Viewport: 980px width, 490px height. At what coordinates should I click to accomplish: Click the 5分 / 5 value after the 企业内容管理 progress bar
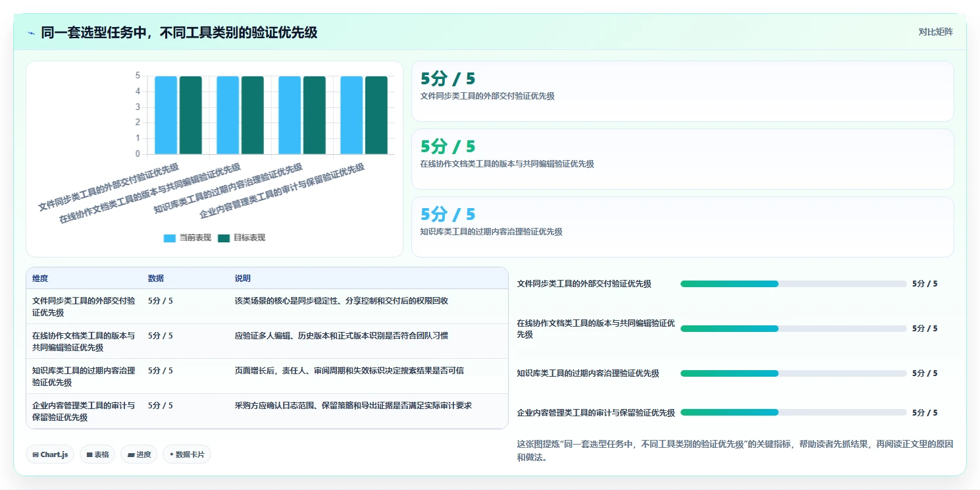coord(925,413)
